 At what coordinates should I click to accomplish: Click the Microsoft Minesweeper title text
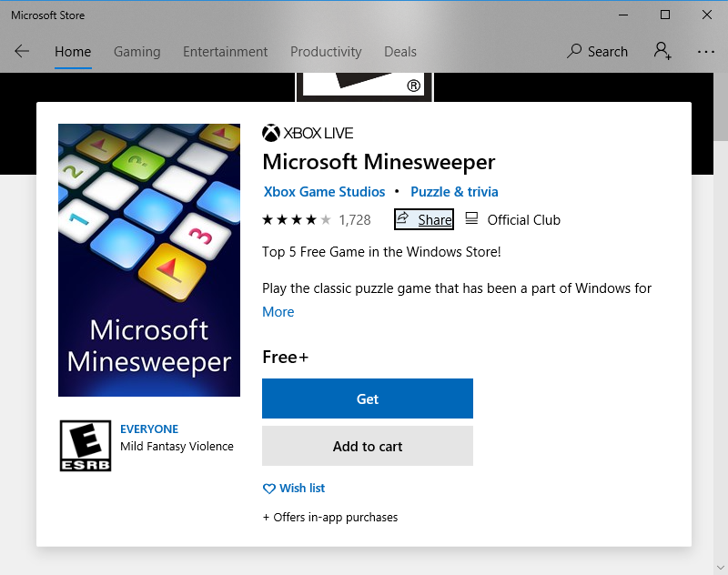point(379,162)
